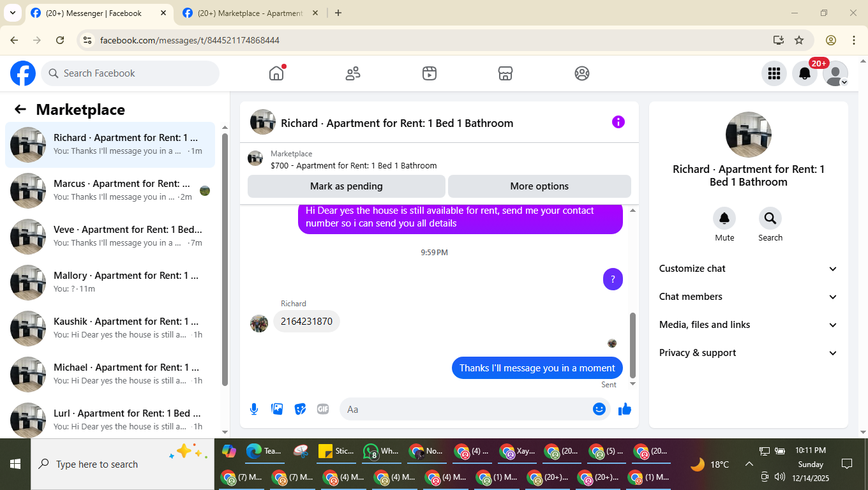Send a voice clip using the microphone icon
Screen dimensions: 868x490
click(x=254, y=409)
